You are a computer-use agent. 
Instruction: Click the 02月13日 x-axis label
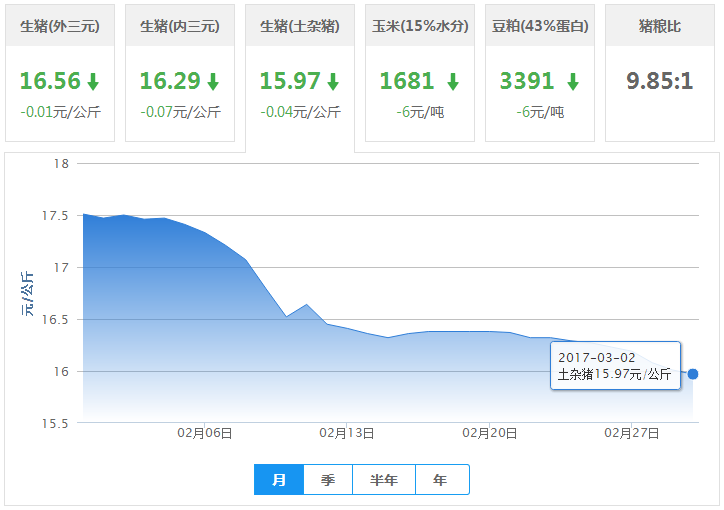(x=347, y=433)
